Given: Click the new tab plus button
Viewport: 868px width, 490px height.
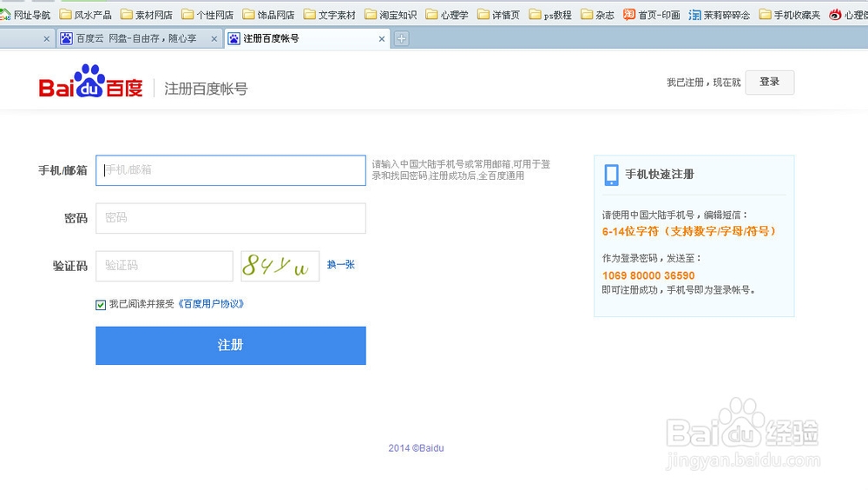Looking at the screenshot, I should (x=401, y=39).
